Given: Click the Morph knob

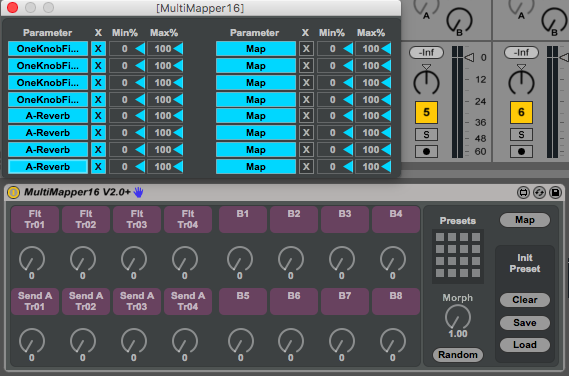Looking at the screenshot, I should 458,317.
